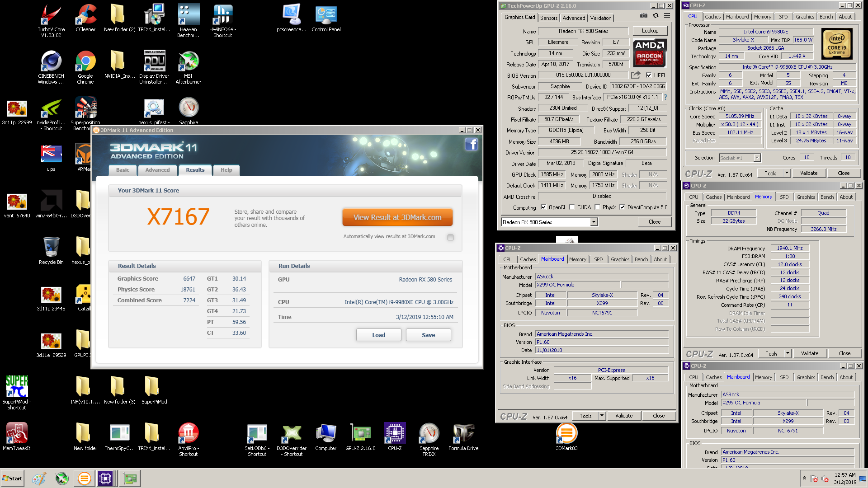Switch to the Basic tab in 3DMark 11
The height and width of the screenshot is (488, 868).
[123, 170]
